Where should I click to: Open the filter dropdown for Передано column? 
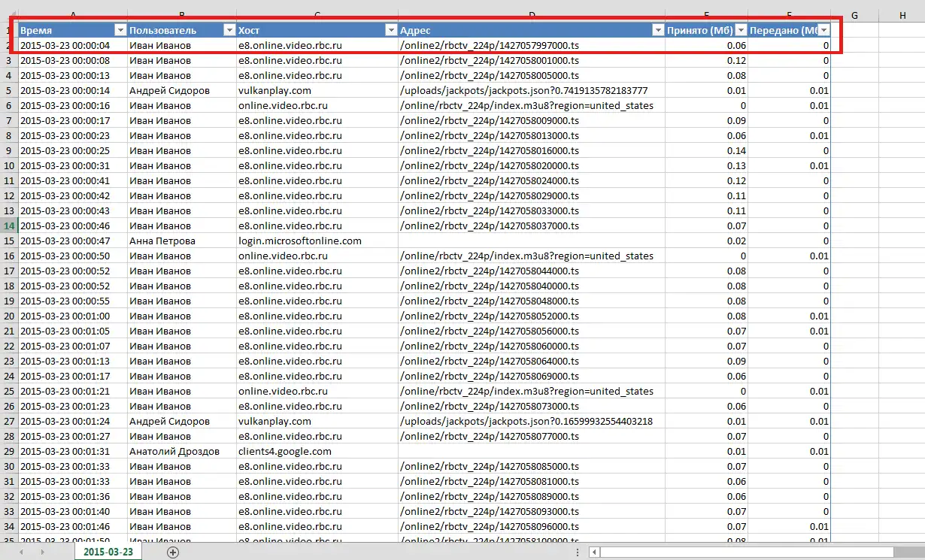click(823, 30)
